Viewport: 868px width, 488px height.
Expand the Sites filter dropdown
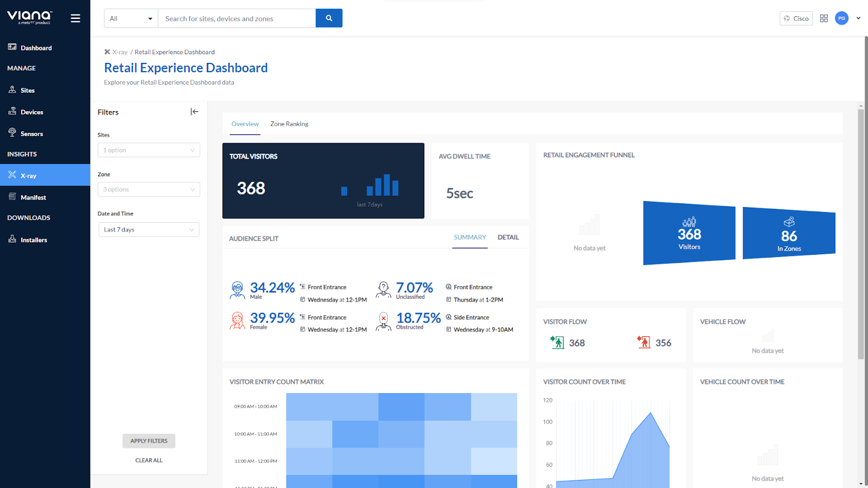point(149,150)
